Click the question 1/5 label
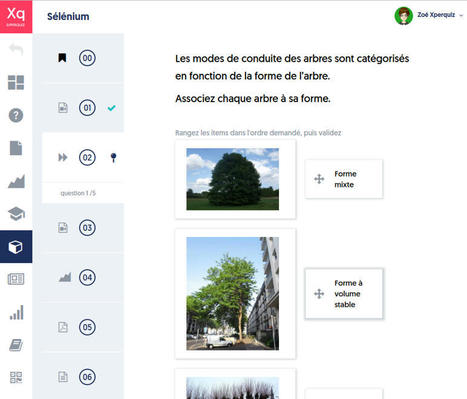This screenshot has width=467, height=399. [x=78, y=193]
